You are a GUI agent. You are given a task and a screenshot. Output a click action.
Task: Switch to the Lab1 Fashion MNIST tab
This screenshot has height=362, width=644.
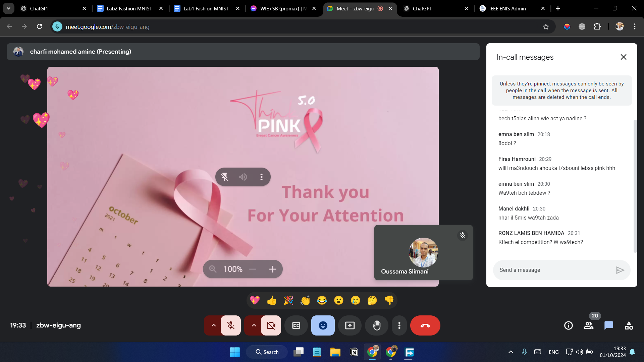(206, 8)
